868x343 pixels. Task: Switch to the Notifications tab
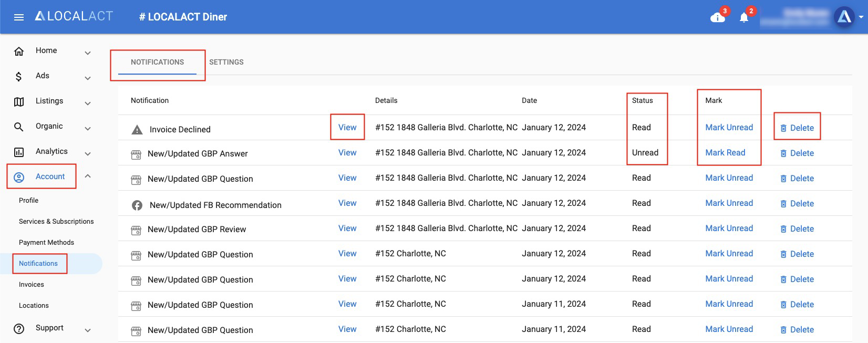click(x=158, y=62)
